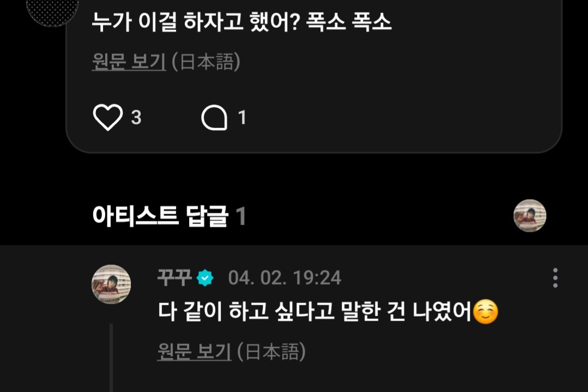Image resolution: width=588 pixels, height=392 pixels.
Task: Open 꾸꾸's profile picture in reply
Action: point(111,285)
